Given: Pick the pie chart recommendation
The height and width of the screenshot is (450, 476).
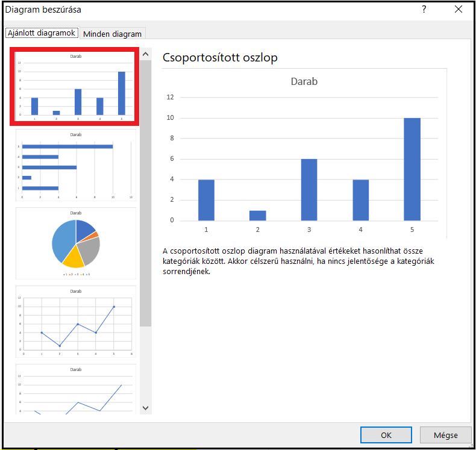Looking at the screenshot, I should (76, 243).
